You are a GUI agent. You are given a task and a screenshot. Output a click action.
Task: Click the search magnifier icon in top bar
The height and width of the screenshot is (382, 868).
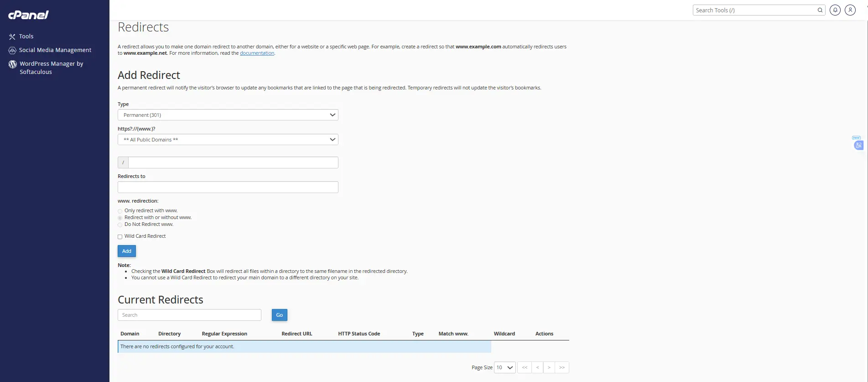(820, 10)
